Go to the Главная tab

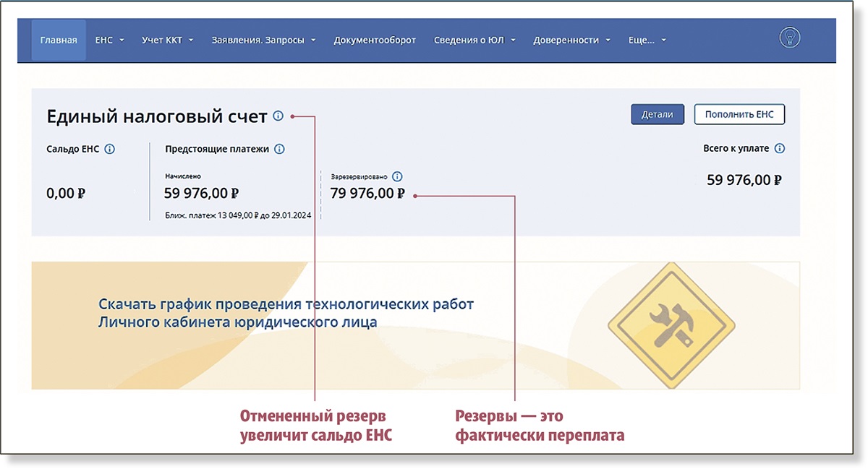59,40
